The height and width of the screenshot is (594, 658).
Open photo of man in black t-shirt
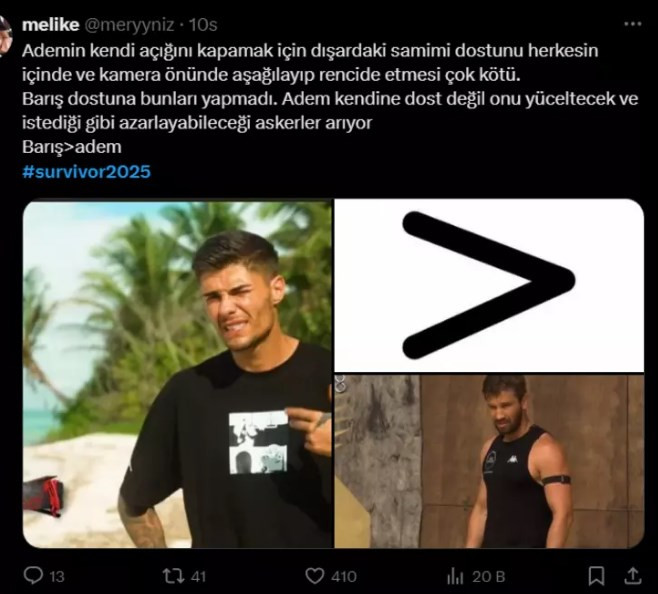point(176,373)
